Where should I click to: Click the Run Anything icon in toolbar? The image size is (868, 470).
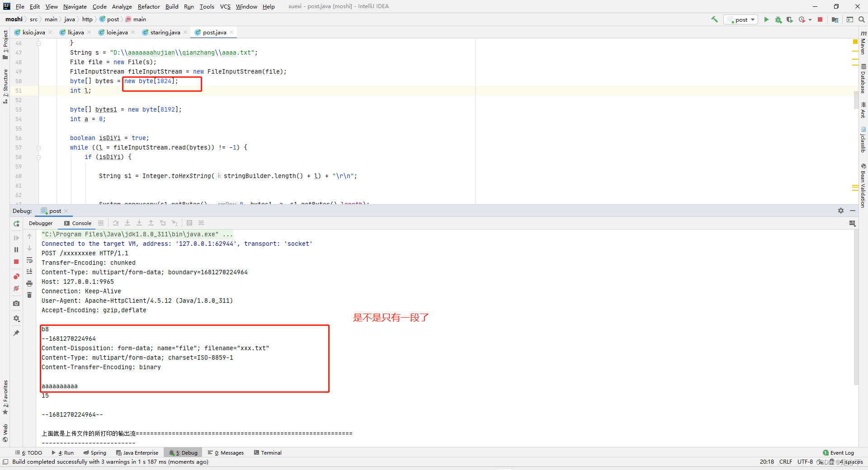pos(850,19)
